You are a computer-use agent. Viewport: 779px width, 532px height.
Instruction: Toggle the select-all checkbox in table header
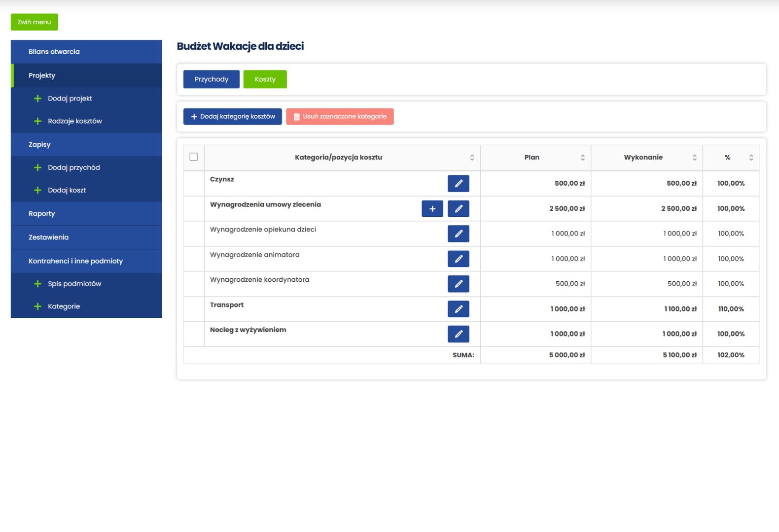click(x=194, y=157)
